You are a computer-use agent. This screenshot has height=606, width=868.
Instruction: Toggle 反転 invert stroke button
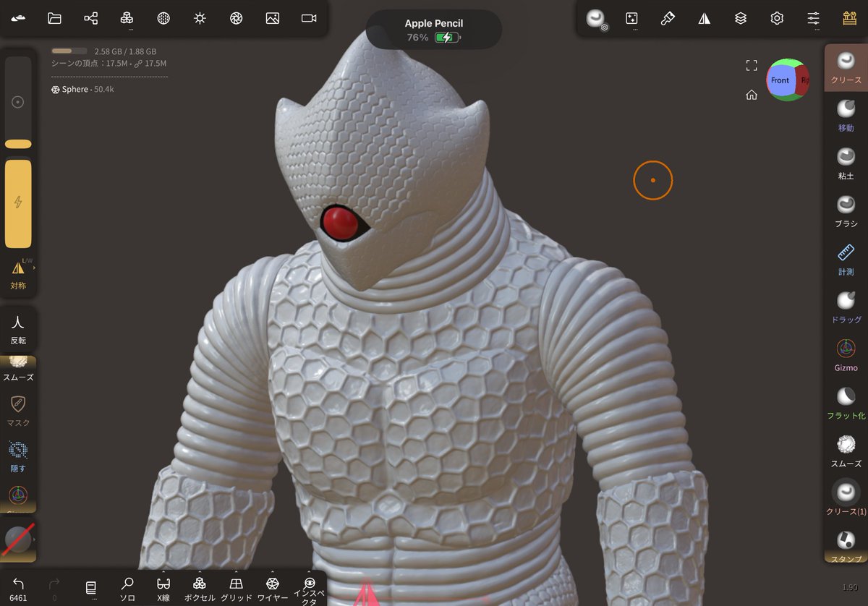pos(18,329)
